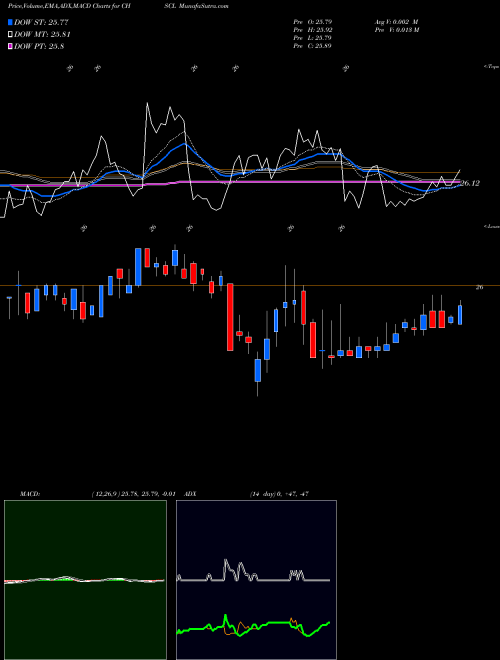
Task: Select the 'Pre V: 0.013 M' value
Action: click(398, 29)
